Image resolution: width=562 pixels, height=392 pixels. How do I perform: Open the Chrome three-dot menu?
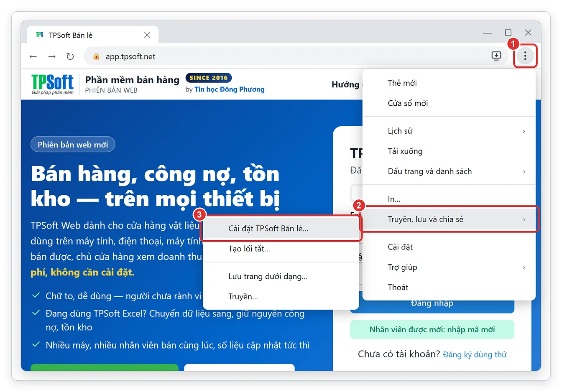coord(525,56)
